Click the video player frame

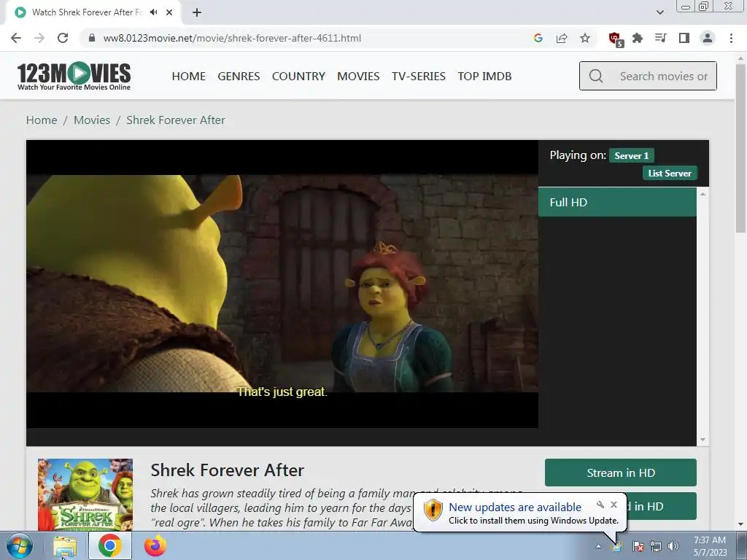click(282, 284)
